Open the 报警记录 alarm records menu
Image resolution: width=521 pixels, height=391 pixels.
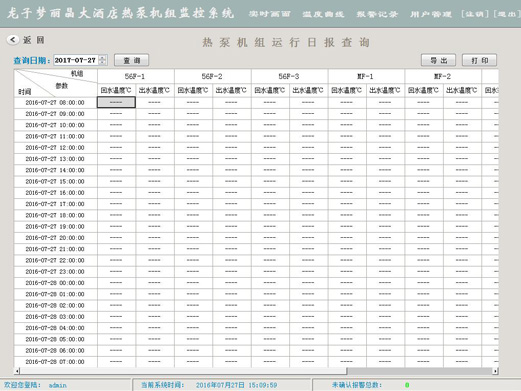click(x=377, y=14)
